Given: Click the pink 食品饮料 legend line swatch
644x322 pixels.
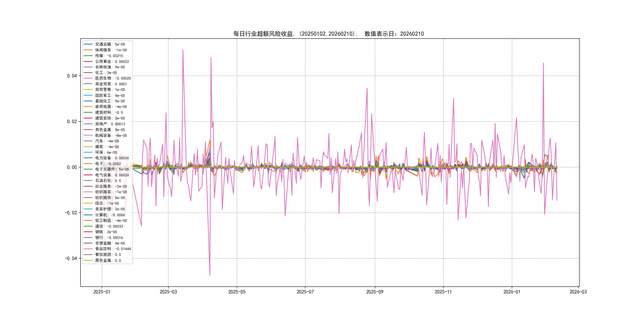Looking at the screenshot, I should pyautogui.click(x=88, y=249).
